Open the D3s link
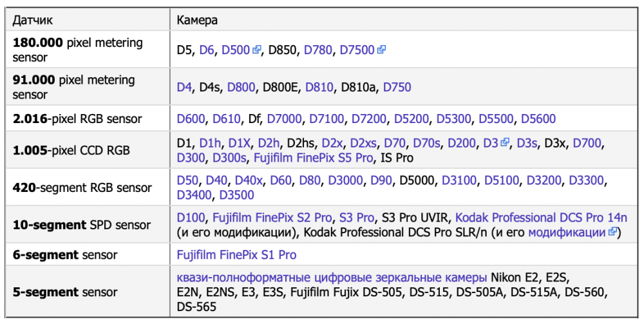The image size is (644, 324). click(x=527, y=143)
